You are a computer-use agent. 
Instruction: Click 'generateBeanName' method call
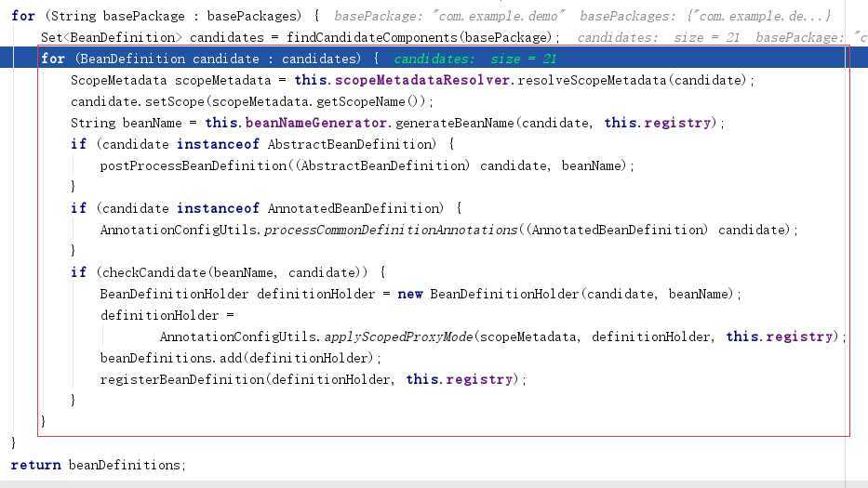point(455,123)
